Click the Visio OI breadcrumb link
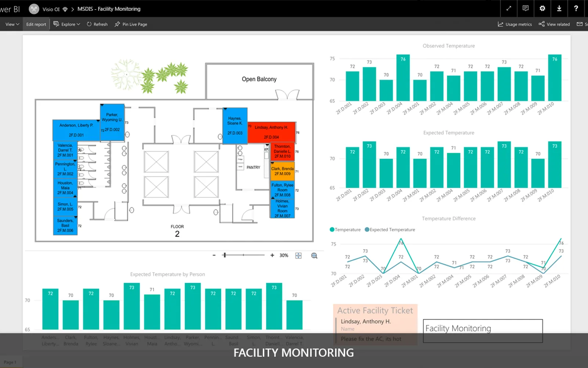 [51, 9]
